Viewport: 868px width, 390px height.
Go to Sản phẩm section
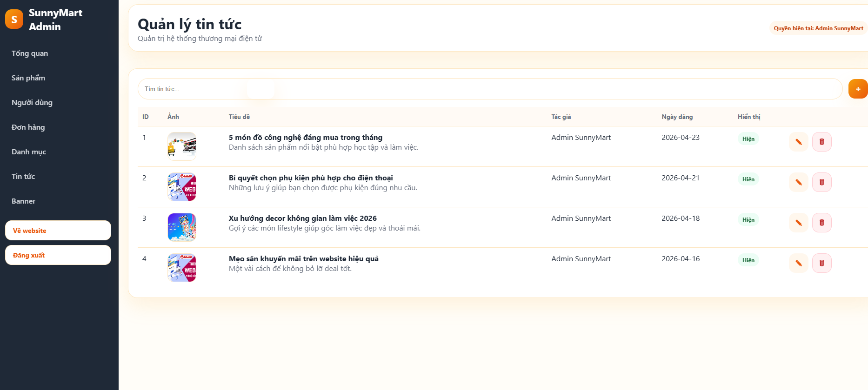(x=28, y=78)
